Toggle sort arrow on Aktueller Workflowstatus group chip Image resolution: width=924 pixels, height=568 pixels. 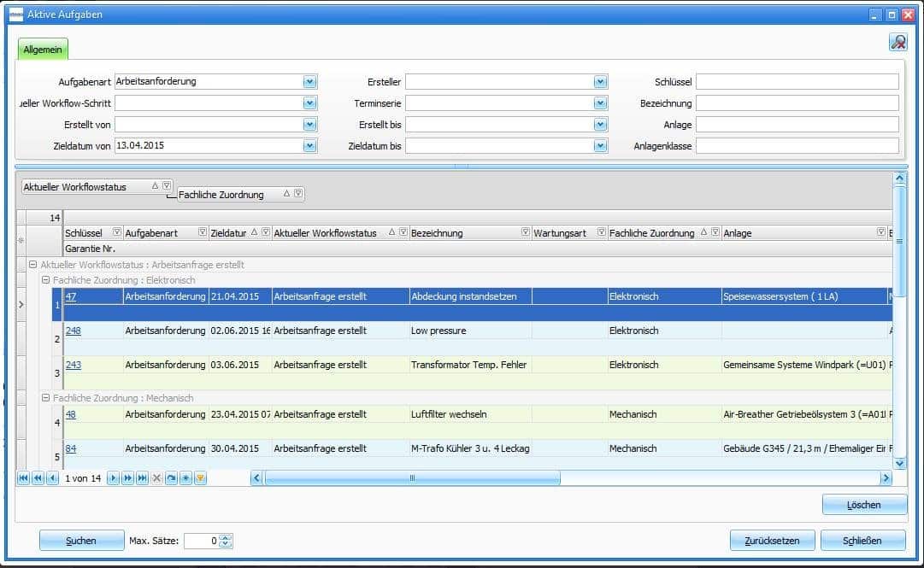(x=155, y=185)
